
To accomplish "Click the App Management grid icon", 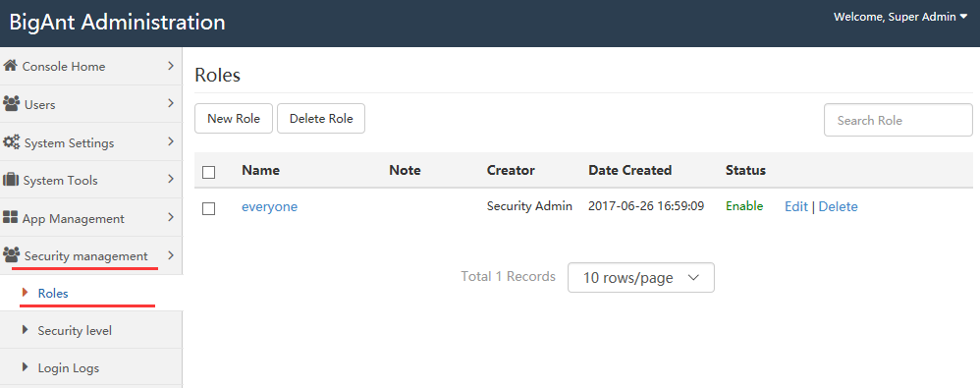I will [x=10, y=217].
